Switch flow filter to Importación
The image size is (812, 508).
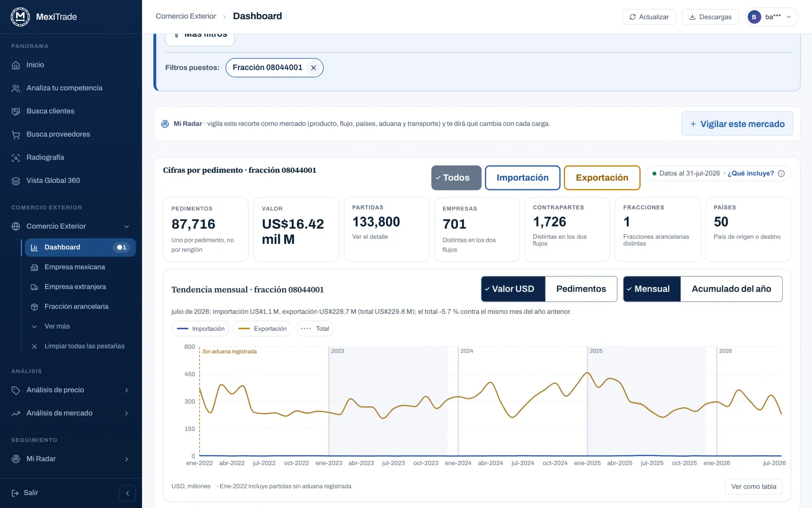(x=523, y=178)
